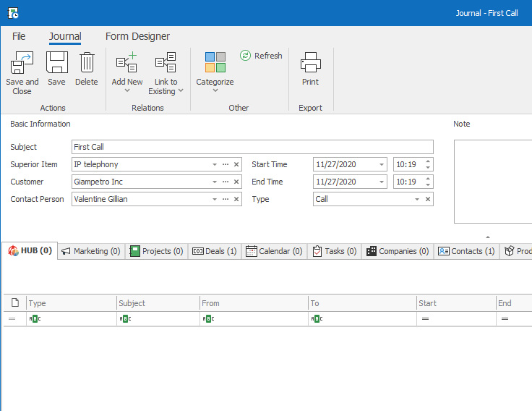Viewport: 532px width, 411px height.
Task: Click the Tasks clipboard icon
Action: (317, 251)
